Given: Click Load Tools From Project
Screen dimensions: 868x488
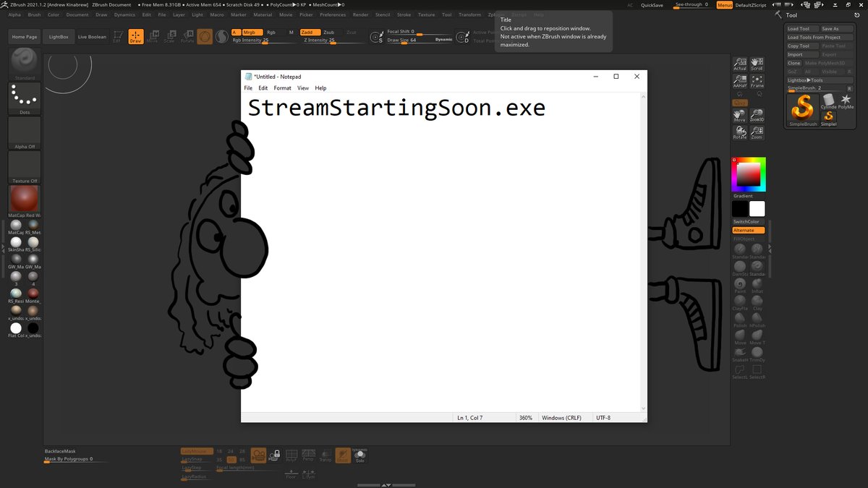Looking at the screenshot, I should click(x=820, y=38).
